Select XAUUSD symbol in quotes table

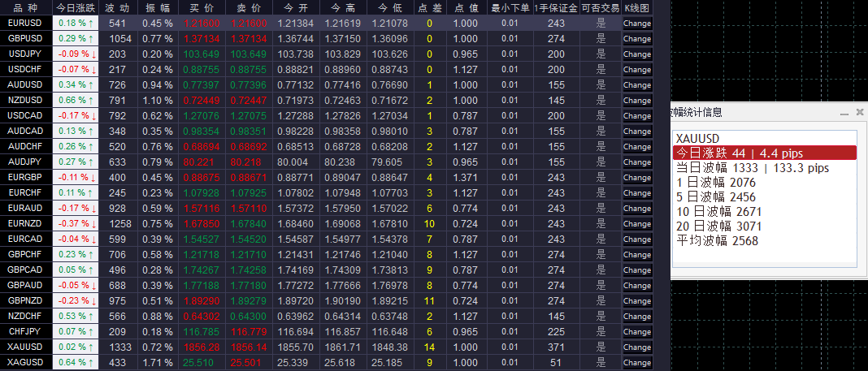pyautogui.click(x=26, y=347)
